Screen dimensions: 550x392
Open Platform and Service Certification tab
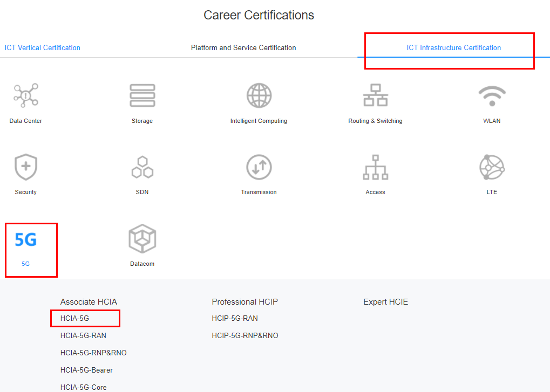coord(243,47)
